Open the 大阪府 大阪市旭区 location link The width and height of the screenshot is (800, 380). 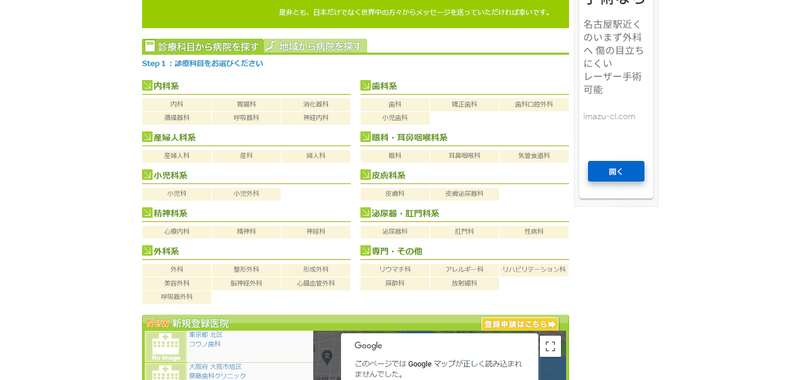[215, 367]
